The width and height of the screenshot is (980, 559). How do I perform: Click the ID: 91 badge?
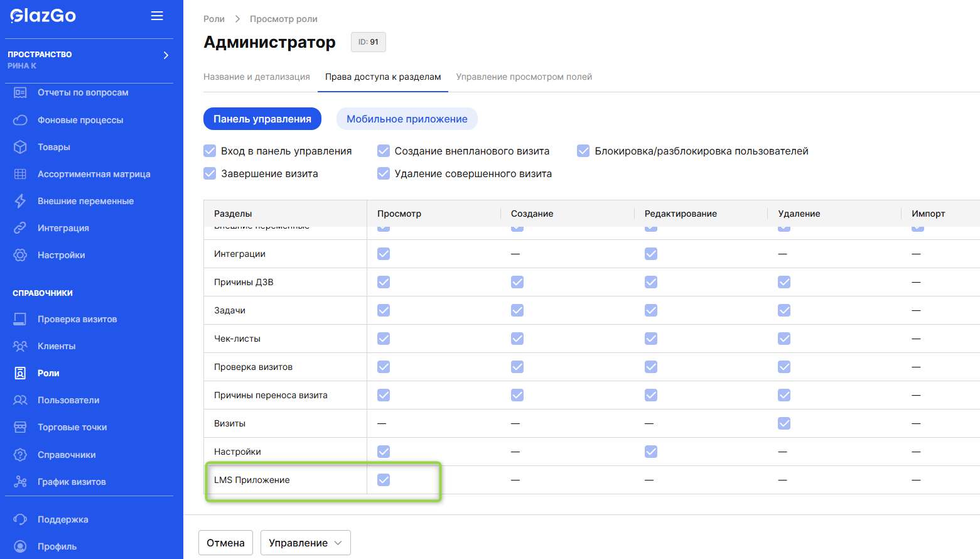[369, 42]
